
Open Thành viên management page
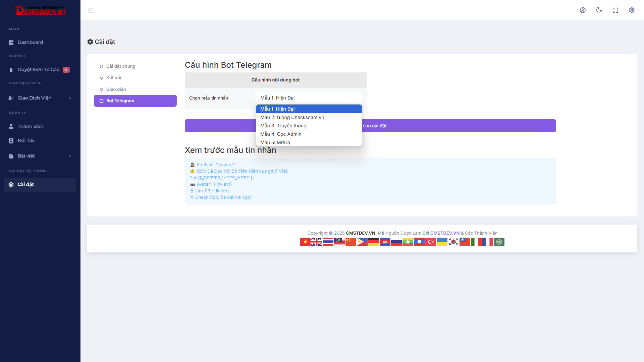tap(30, 126)
